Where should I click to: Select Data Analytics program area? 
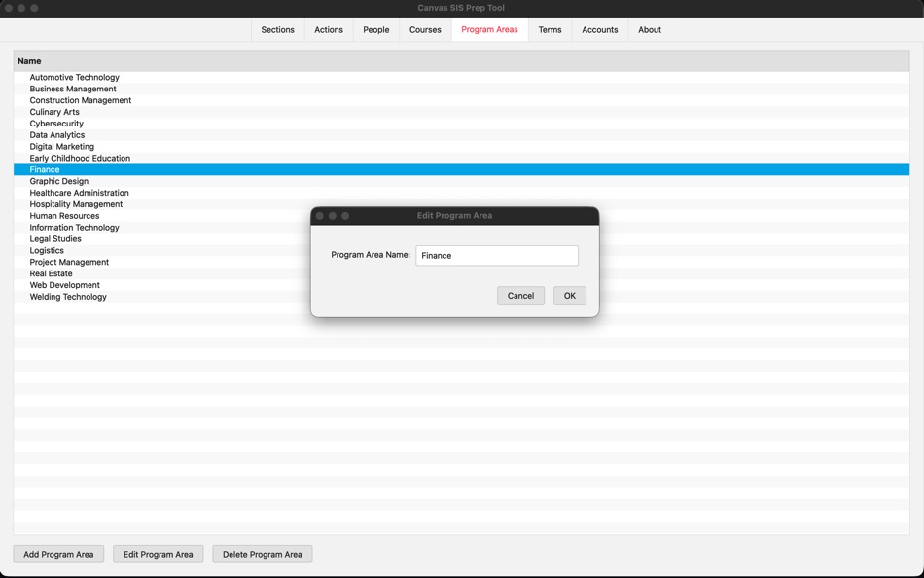tap(56, 134)
